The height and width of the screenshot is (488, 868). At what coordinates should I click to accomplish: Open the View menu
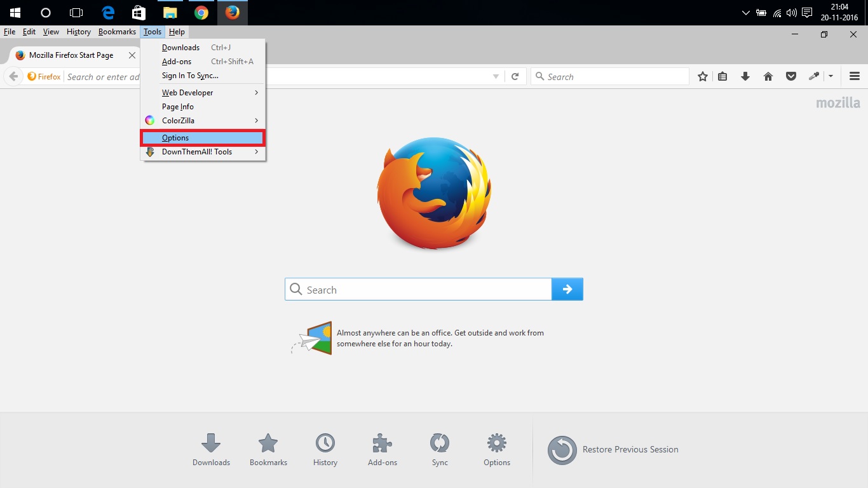tap(51, 32)
